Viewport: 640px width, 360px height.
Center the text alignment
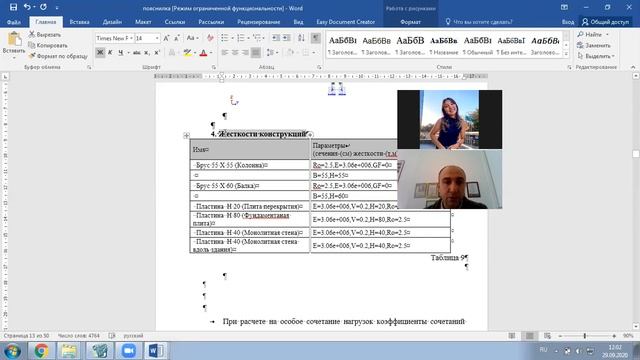tap(235, 53)
